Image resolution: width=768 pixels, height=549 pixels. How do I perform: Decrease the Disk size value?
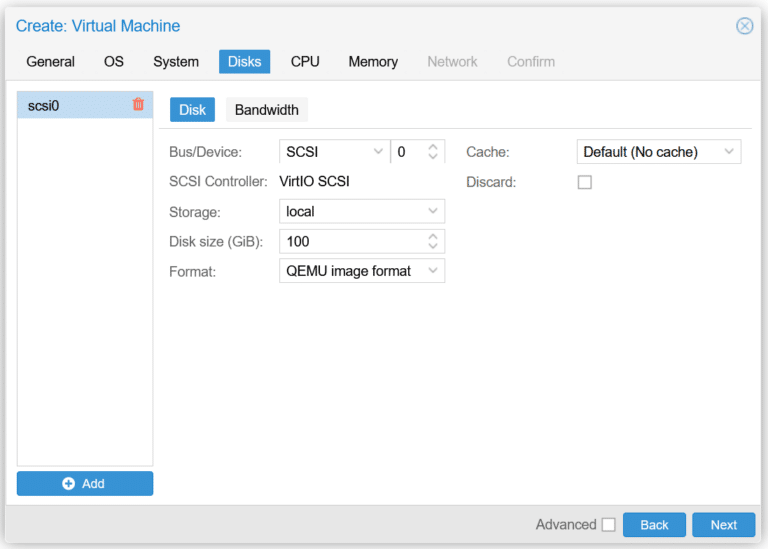pyautogui.click(x=432, y=246)
